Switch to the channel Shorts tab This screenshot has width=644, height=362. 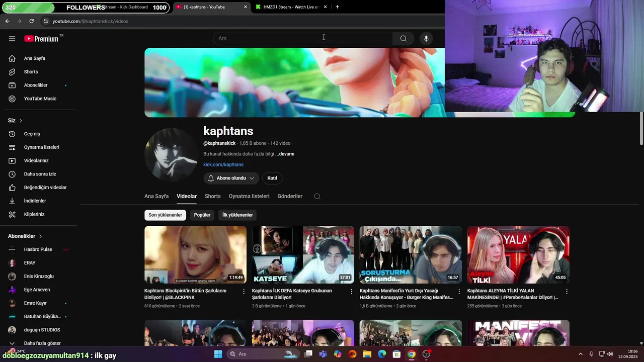pos(213,196)
